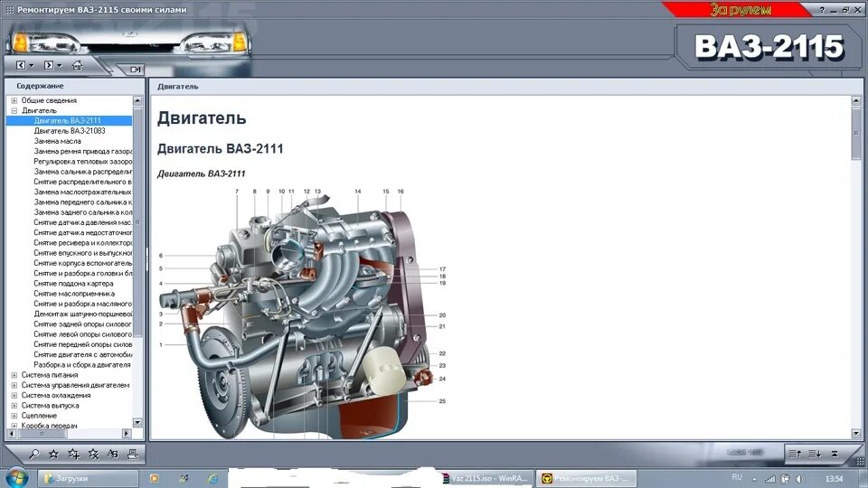Select "Двигатель ВАЗ-2111" in the contents tree
This screenshot has width=868, height=488.
(x=68, y=120)
